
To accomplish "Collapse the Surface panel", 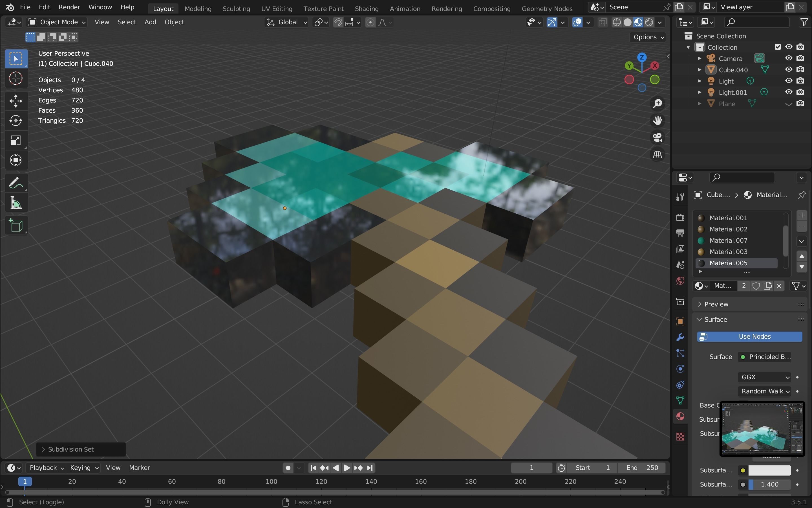I will [x=715, y=319].
